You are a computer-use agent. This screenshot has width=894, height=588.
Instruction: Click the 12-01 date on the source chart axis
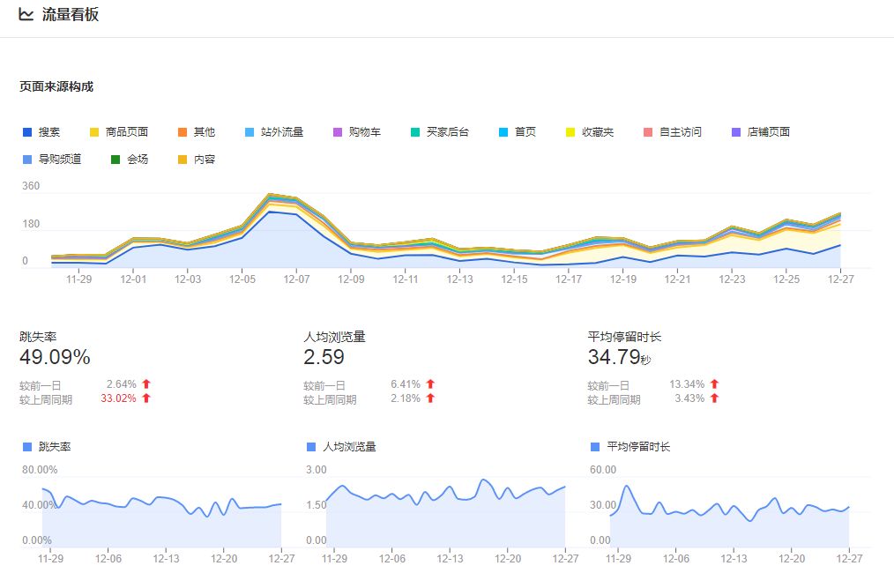(x=133, y=279)
